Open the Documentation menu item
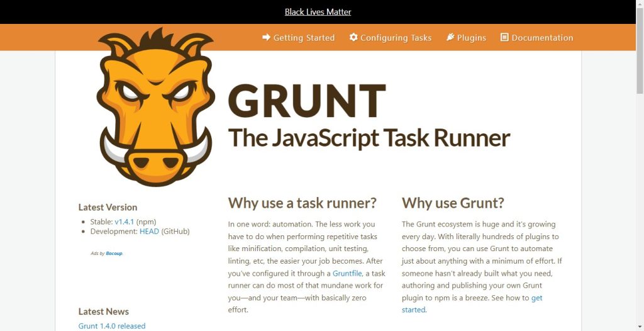The height and width of the screenshot is (331, 644). pos(537,38)
